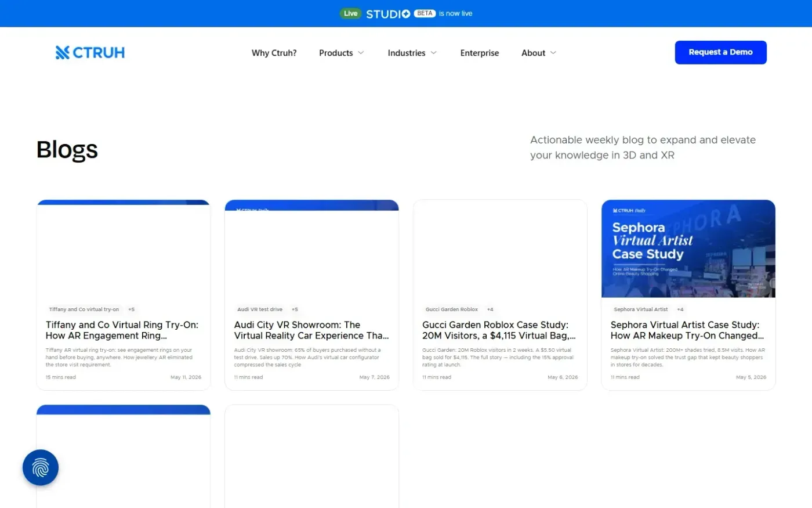Select the 'Gucci Garden Roblox' tag
The height and width of the screenshot is (508, 812).
452,309
